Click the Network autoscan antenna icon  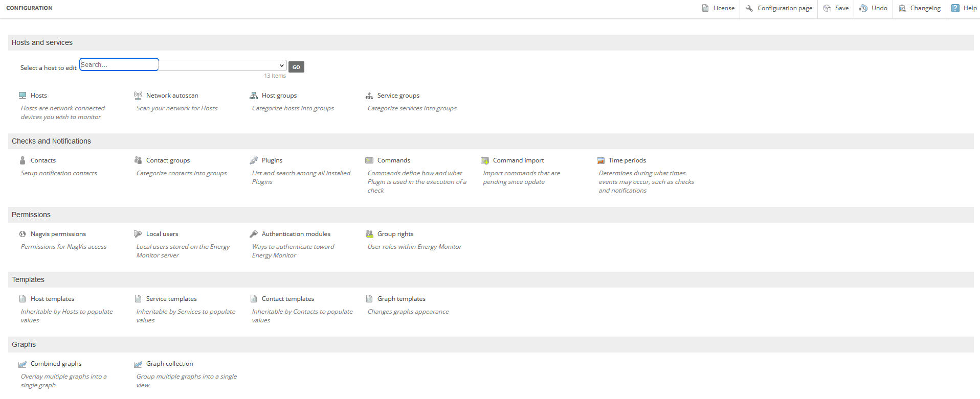[138, 96]
